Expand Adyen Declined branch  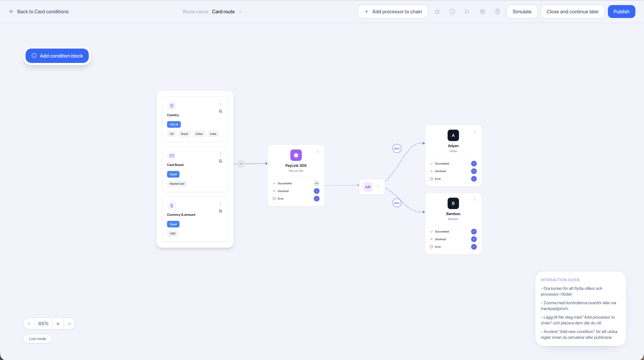tap(474, 171)
